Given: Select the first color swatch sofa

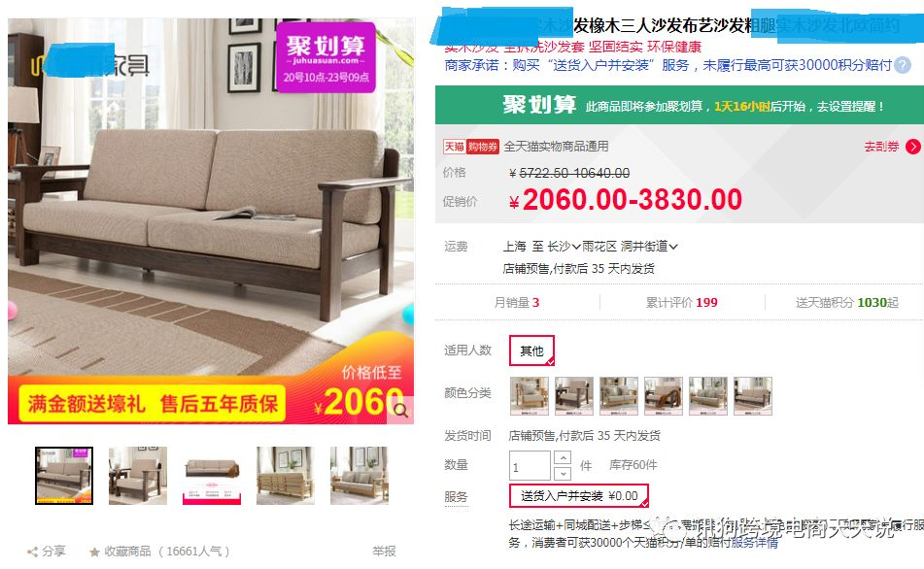Looking at the screenshot, I should coord(530,396).
